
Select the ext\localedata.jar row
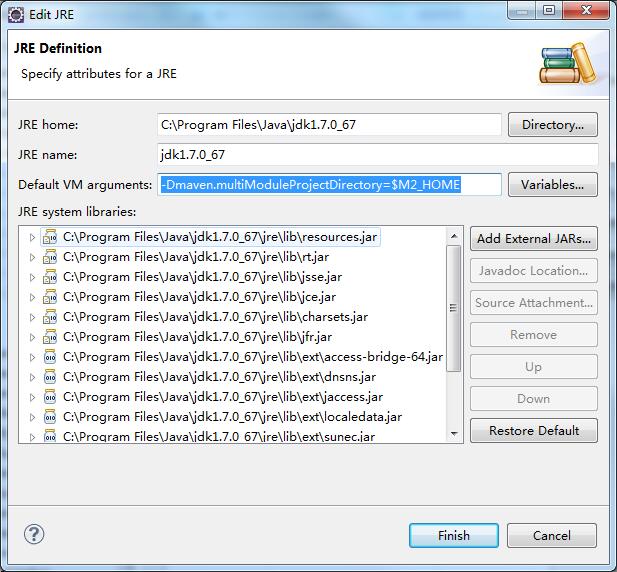click(232, 417)
